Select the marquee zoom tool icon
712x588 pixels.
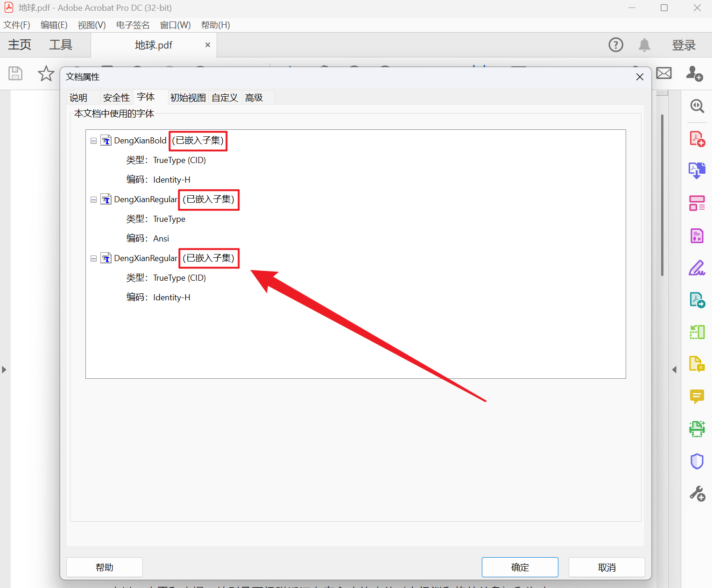(697, 106)
